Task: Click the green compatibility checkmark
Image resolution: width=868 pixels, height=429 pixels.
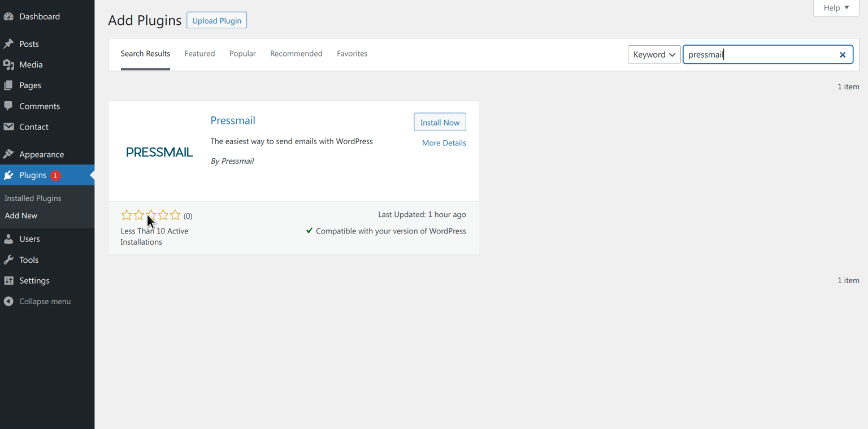Action: tap(309, 231)
